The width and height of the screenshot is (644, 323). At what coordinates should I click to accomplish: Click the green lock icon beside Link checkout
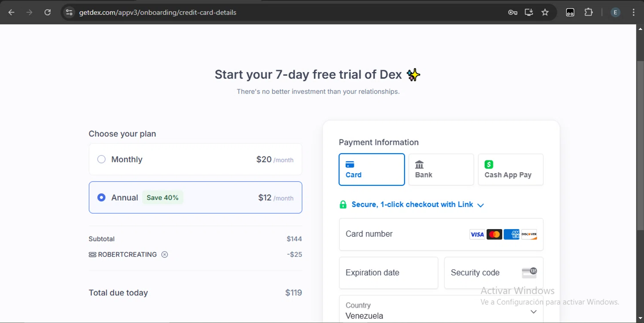(343, 205)
